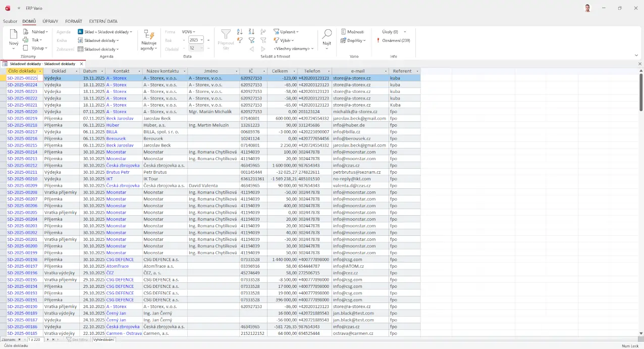Click the Vyhledávání search field

(x=104, y=339)
